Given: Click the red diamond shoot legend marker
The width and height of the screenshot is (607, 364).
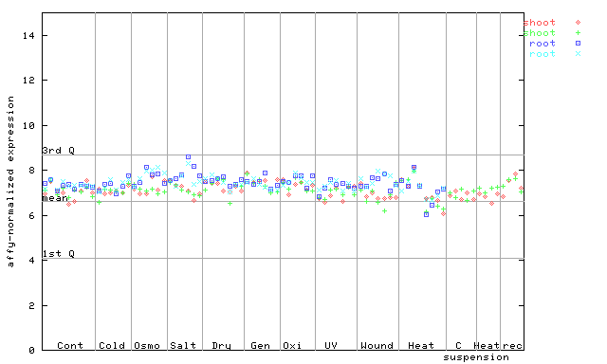Looking at the screenshot, I should pos(578,23).
